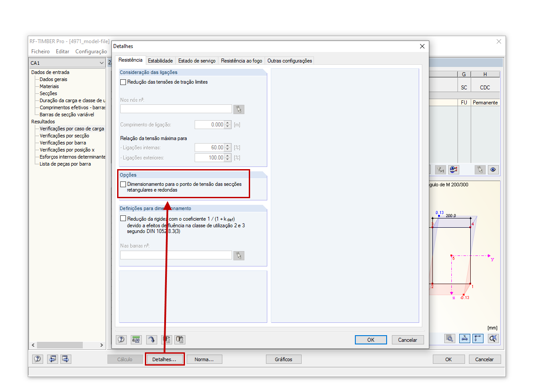The height and width of the screenshot is (392, 535).
Task: Open help in the Detalhes dialog
Action: pyautogui.click(x=122, y=340)
